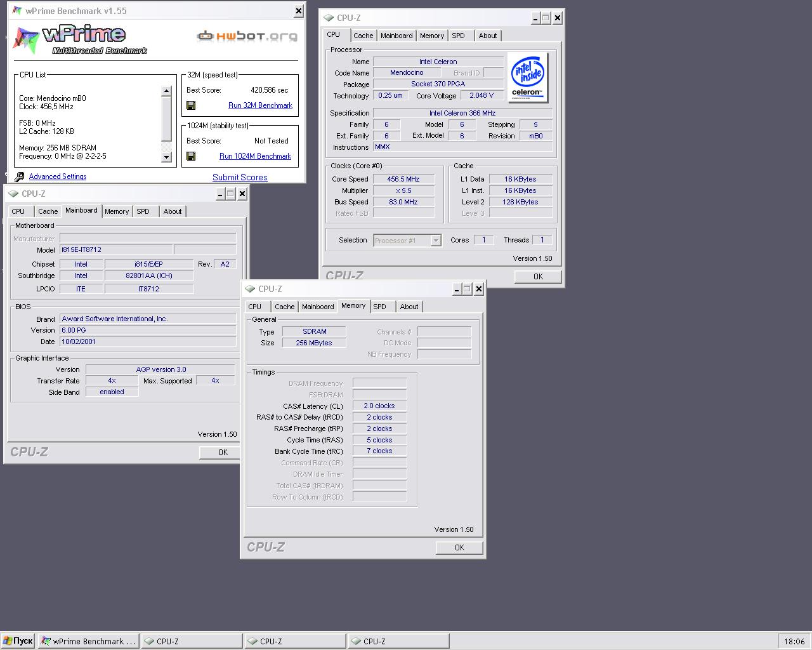Open the Start (Пуск) button
Image resolution: width=812 pixels, height=650 pixels.
(18, 641)
